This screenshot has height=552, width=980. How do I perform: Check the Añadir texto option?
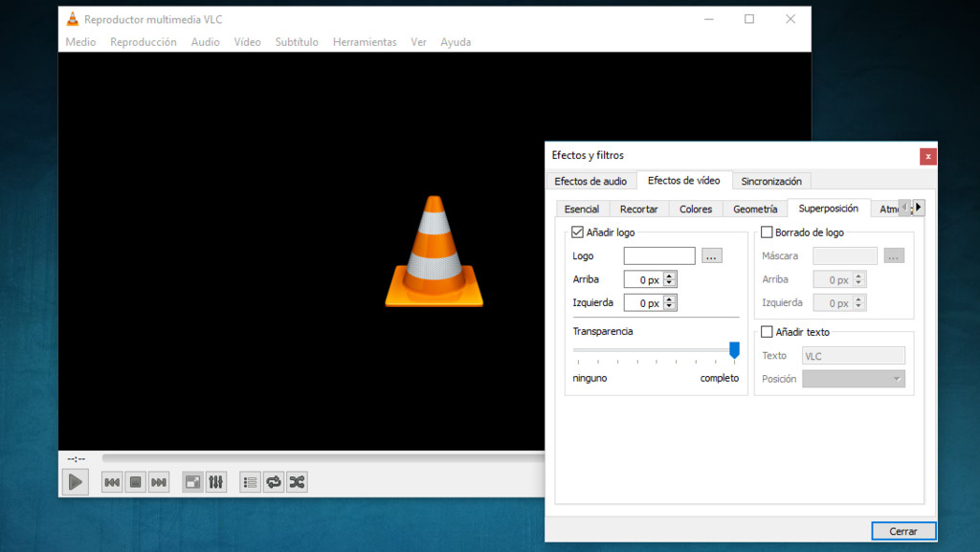point(766,331)
